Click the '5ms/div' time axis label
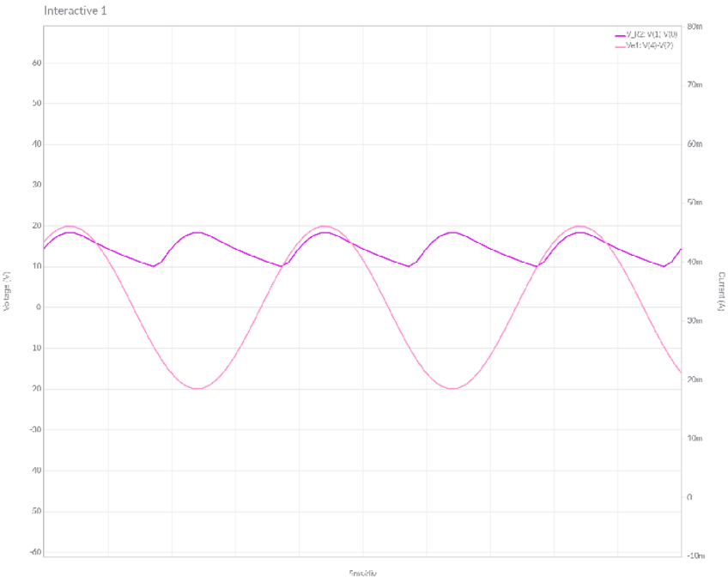 362,574
